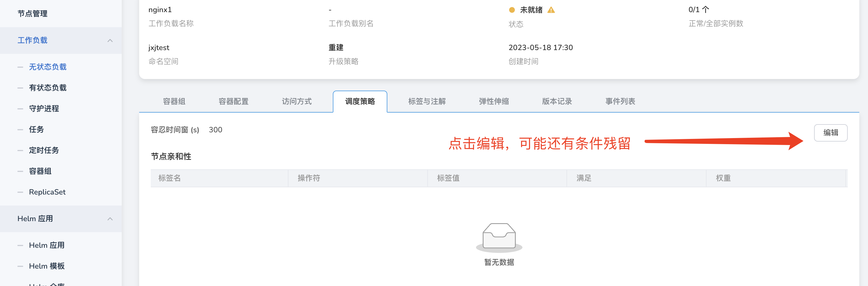Image resolution: width=868 pixels, height=286 pixels.
Task: Click the 节点亲和性 section heading
Action: [x=171, y=156]
